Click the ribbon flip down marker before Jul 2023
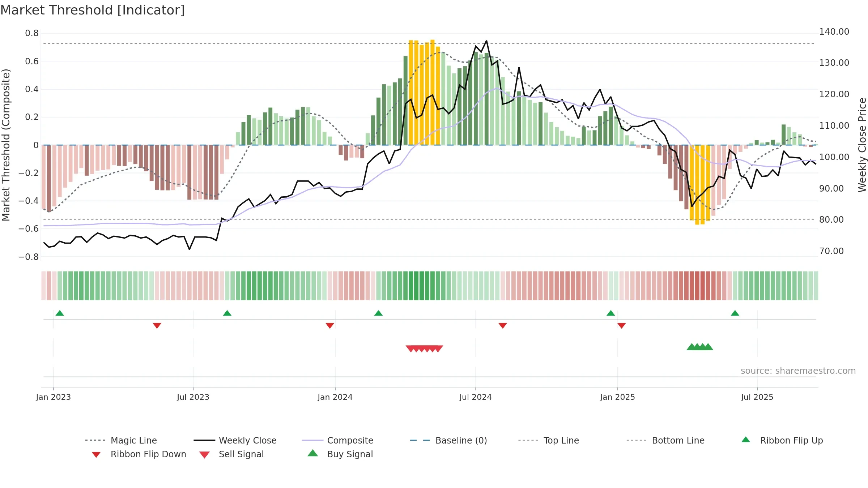868x488 pixels. pyautogui.click(x=157, y=326)
